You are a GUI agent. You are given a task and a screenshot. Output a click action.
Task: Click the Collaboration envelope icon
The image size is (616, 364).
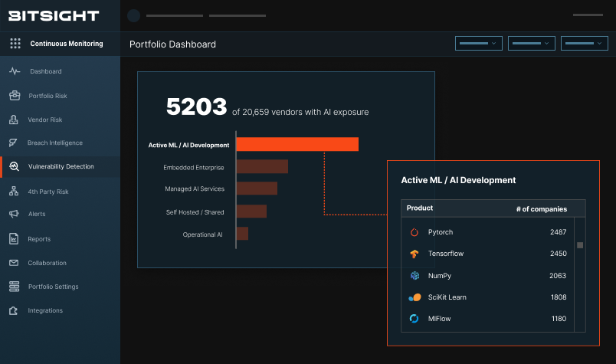pos(14,263)
